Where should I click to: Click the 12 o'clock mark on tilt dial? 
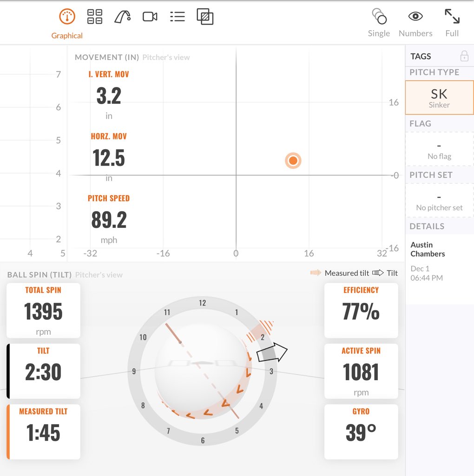point(203,303)
